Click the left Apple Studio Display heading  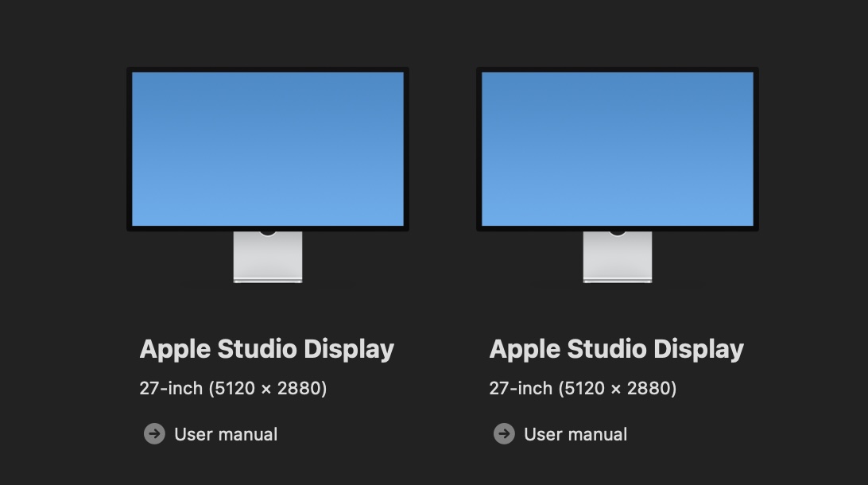(267, 349)
